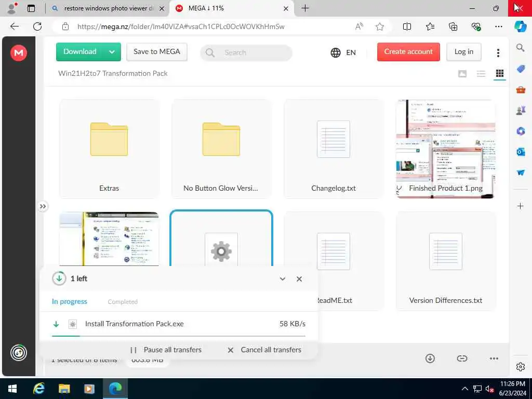Screen dimensions: 532x399
Task: Select Version Differences.txt file
Action: [446, 261]
